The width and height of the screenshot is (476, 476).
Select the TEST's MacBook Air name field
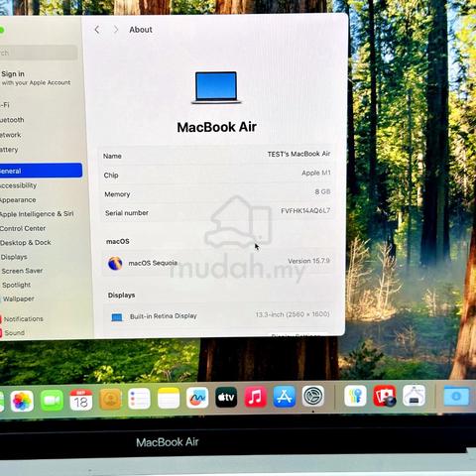coord(217,155)
